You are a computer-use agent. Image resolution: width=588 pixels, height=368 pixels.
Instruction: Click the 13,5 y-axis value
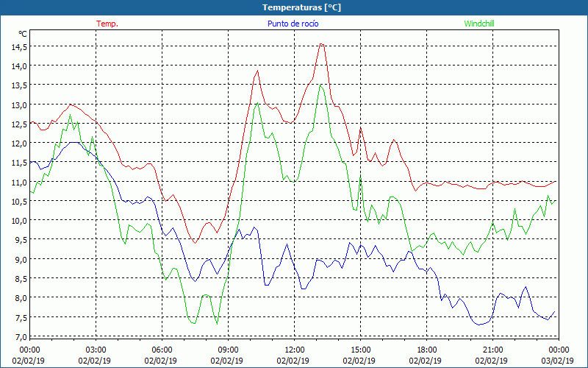[20, 85]
